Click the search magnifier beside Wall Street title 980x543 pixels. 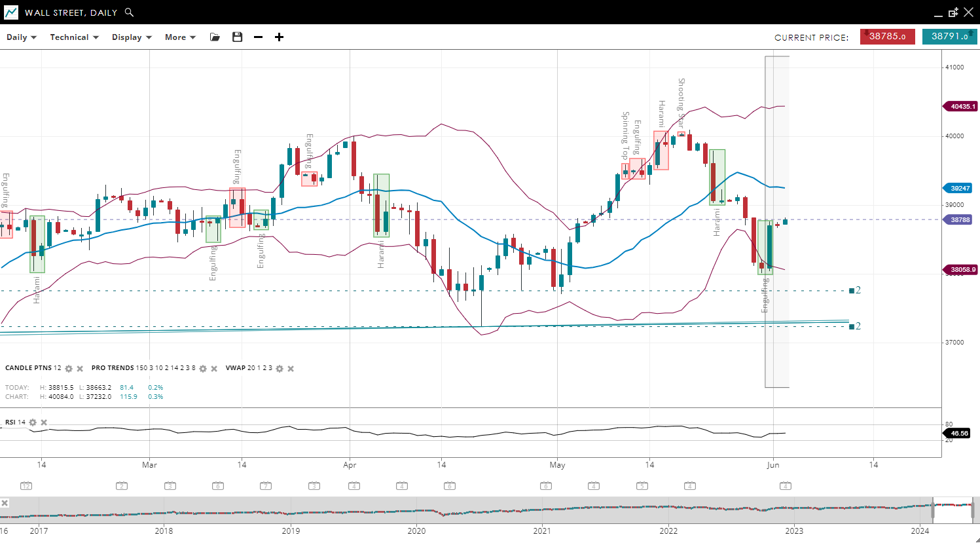pyautogui.click(x=129, y=12)
